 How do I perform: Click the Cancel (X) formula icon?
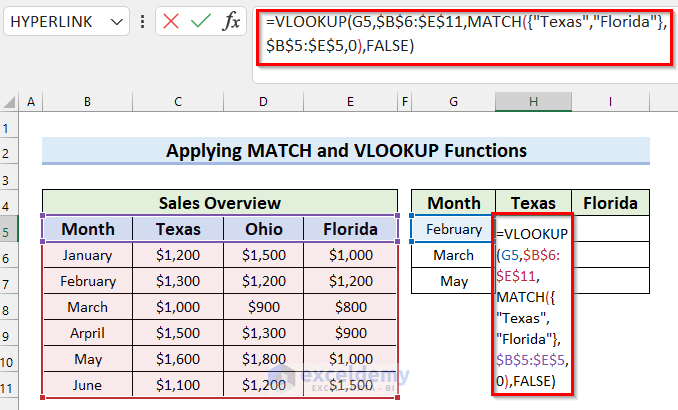point(171,21)
